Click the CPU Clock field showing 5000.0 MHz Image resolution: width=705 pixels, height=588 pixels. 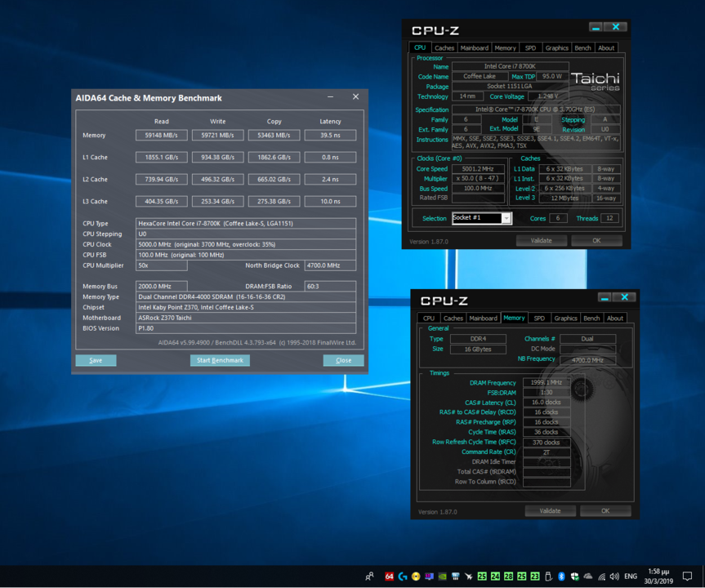[246, 244]
